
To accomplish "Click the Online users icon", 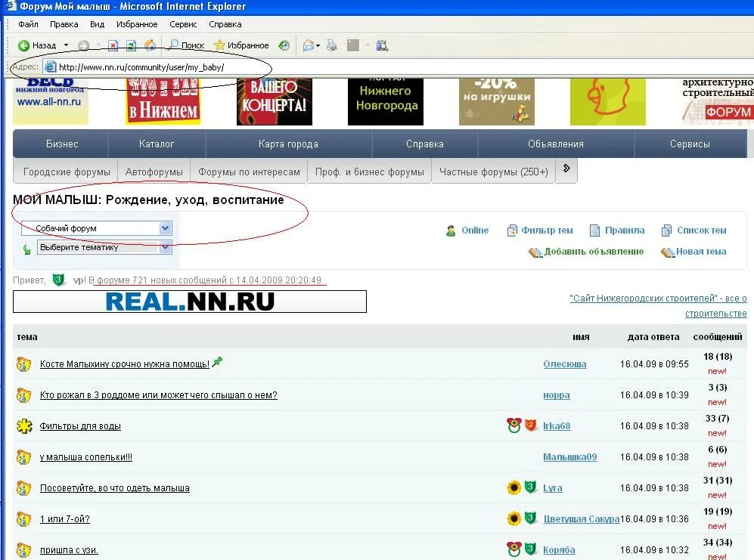I will coord(452,230).
